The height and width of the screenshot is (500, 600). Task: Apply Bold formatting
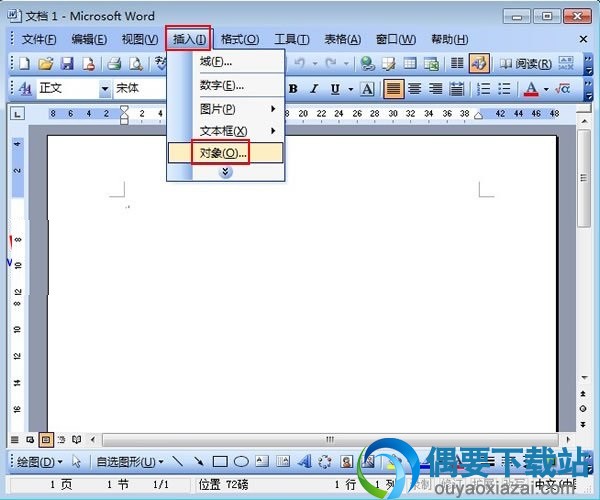point(293,89)
